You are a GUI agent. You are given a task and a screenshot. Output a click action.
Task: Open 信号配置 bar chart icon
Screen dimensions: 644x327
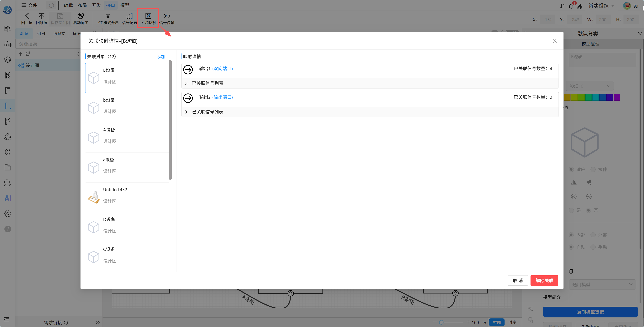pos(130,16)
